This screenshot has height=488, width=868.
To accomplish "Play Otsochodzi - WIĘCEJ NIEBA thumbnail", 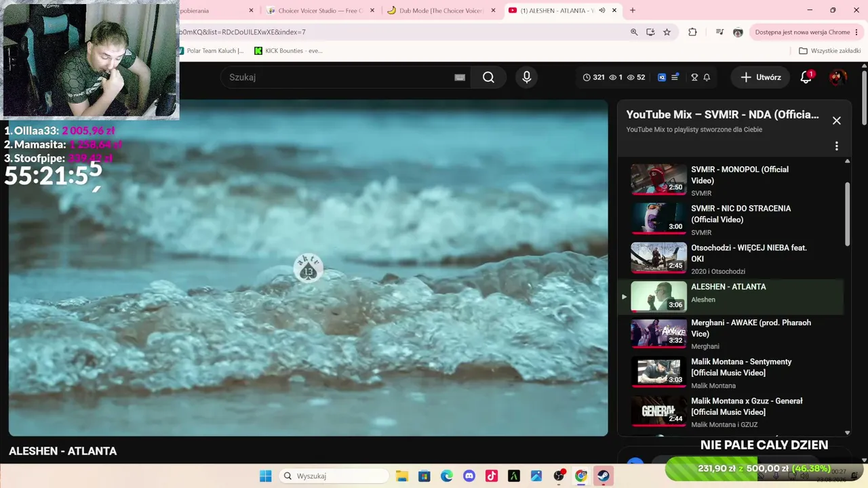I will [x=658, y=258].
